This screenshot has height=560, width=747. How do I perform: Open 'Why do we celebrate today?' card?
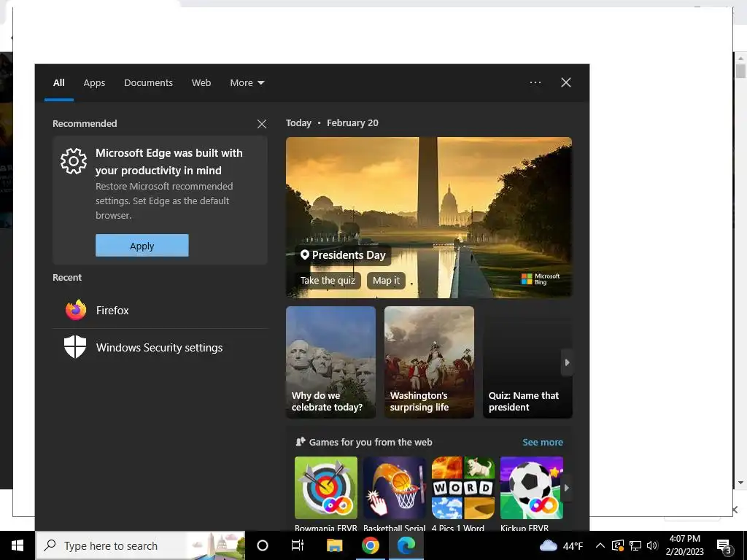(x=330, y=362)
